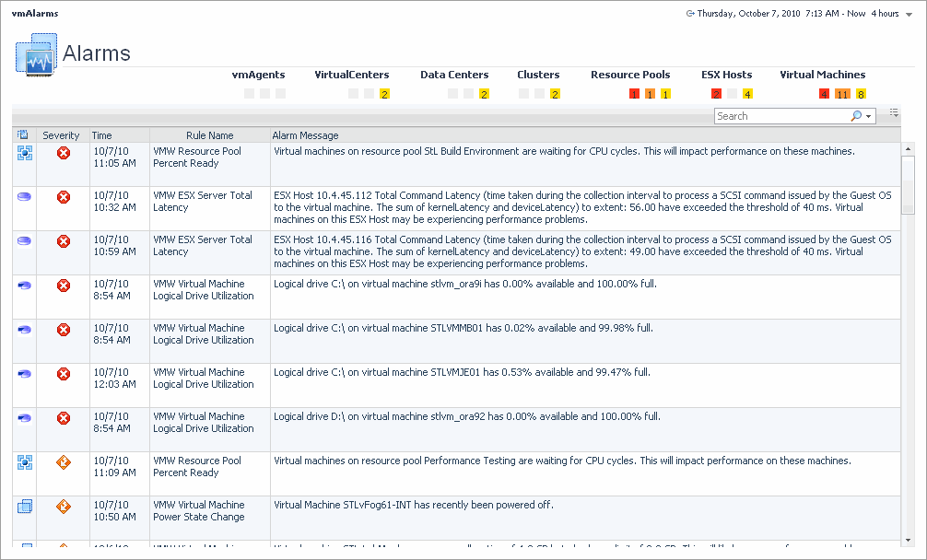Click the Virtual Machines heading link
This screenshot has height=560, width=927.
click(822, 75)
